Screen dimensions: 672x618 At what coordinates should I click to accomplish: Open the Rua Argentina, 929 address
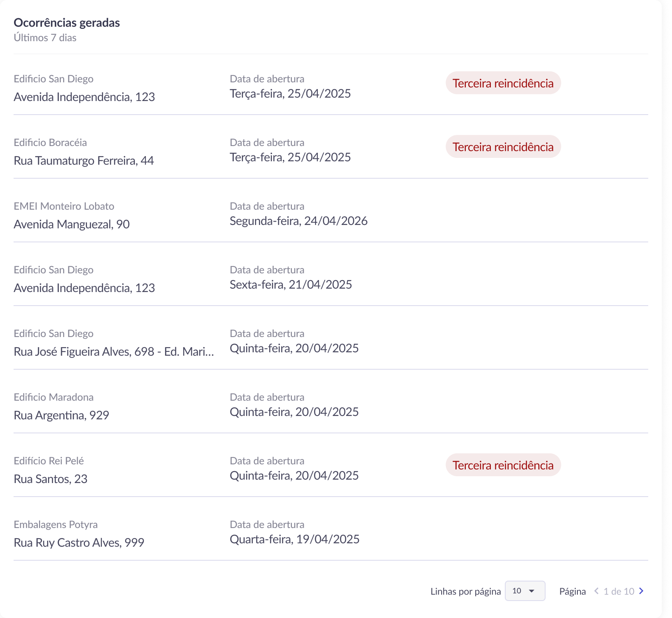(62, 416)
